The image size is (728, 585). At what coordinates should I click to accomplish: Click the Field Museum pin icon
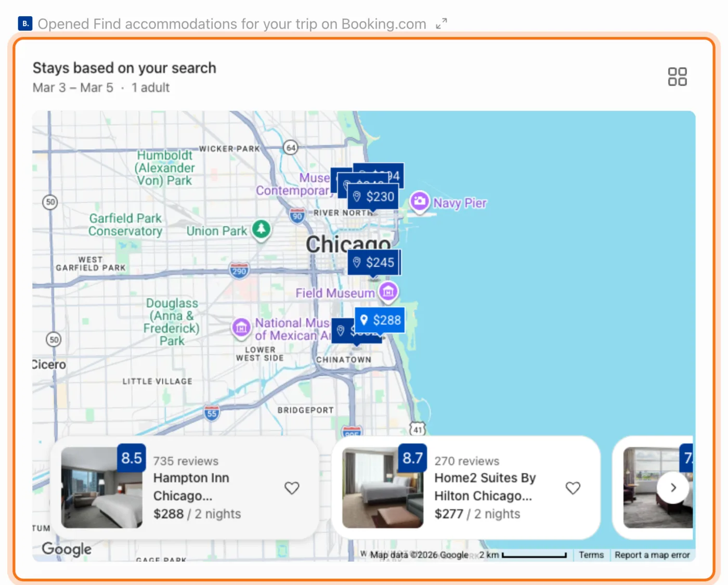388,292
